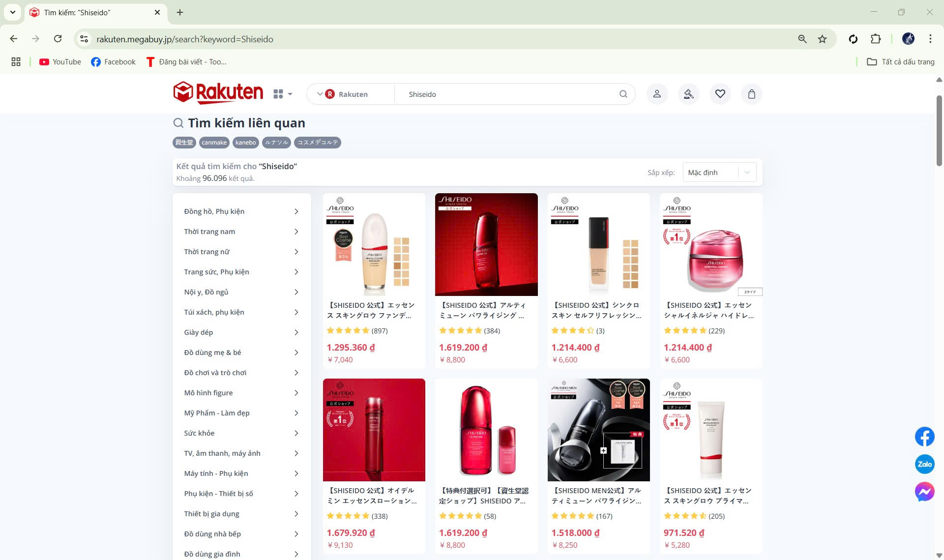The image size is (944, 560).
Task: Click the search magnifier icon in search box
Action: click(623, 94)
